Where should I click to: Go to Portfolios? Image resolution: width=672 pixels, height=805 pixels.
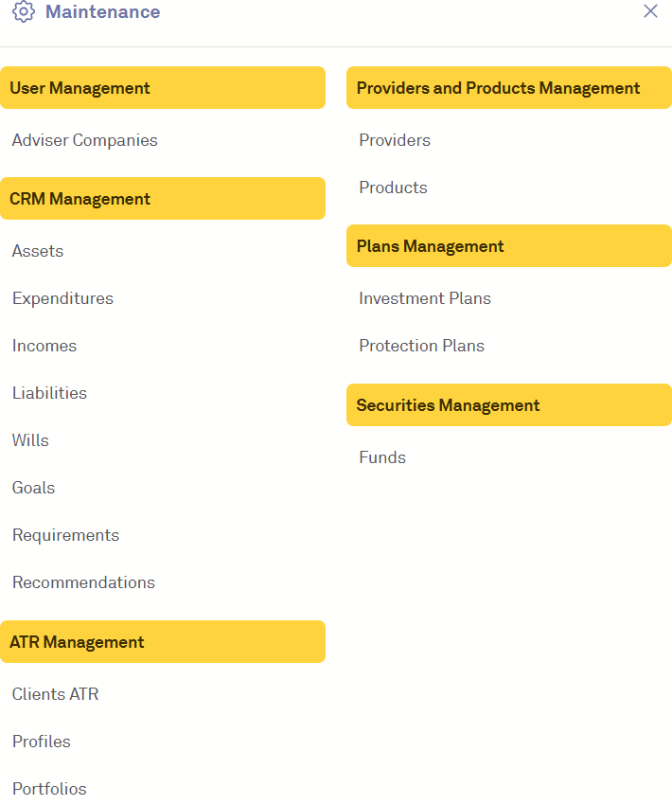(49, 789)
